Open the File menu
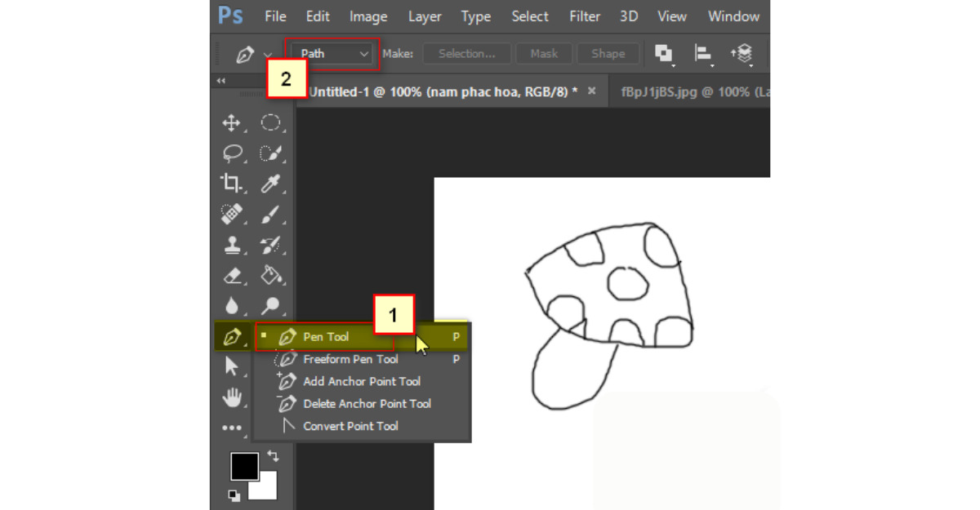The height and width of the screenshot is (510, 980). point(276,16)
